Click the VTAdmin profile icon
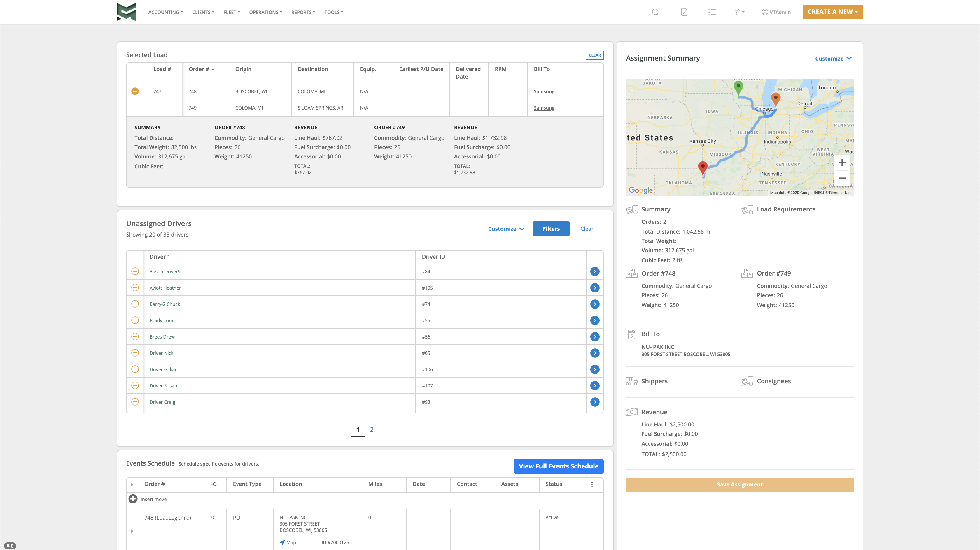The image size is (980, 550). point(765,12)
